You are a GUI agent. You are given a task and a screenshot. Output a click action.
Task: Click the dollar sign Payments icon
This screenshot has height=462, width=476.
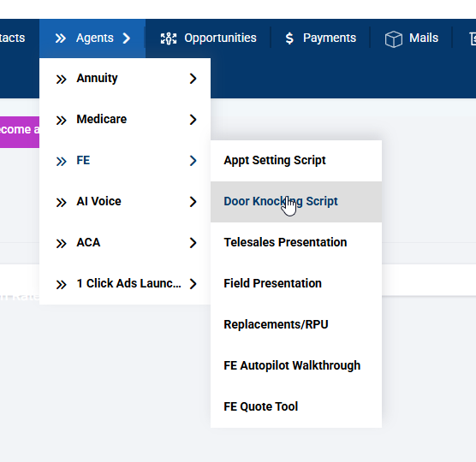pos(289,38)
